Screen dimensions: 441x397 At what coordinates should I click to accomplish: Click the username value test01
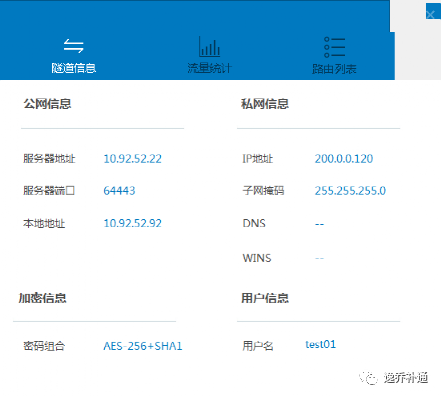pos(321,344)
